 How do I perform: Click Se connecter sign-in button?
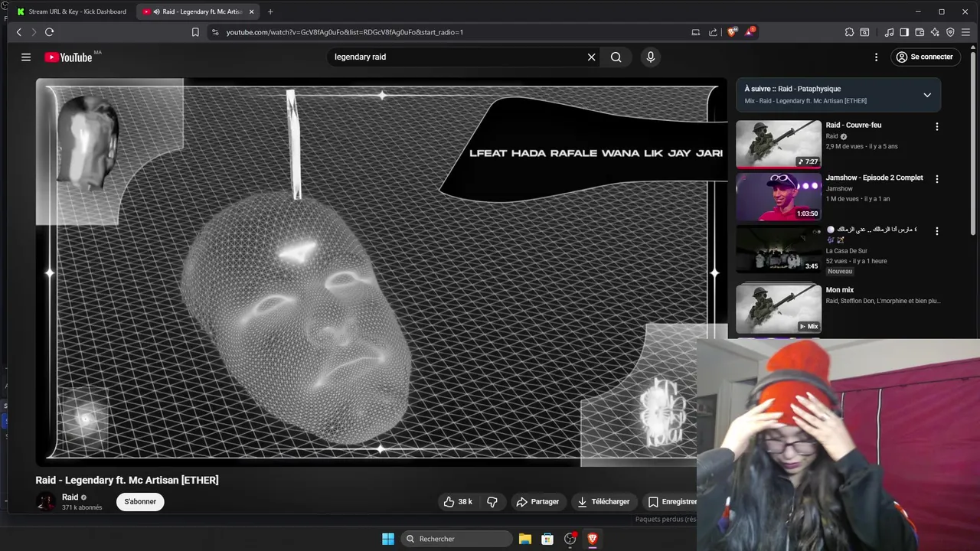[925, 57]
